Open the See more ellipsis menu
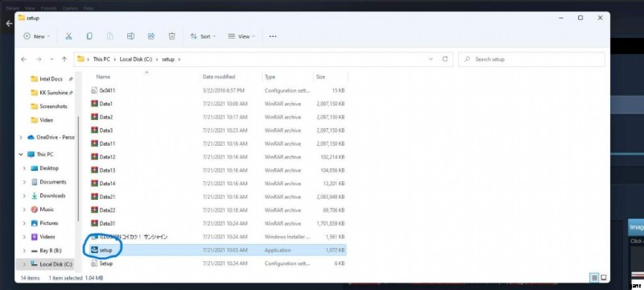 (273, 36)
